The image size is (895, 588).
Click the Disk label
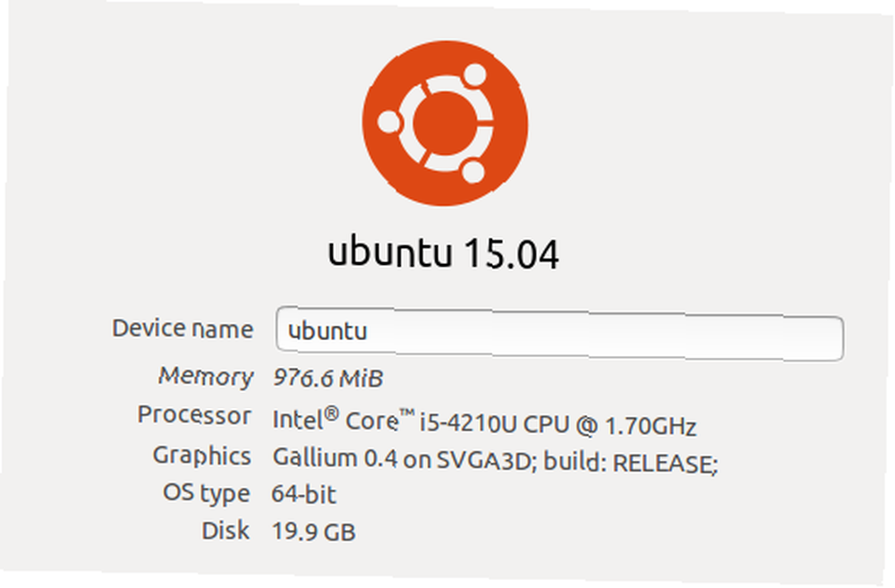tap(226, 531)
